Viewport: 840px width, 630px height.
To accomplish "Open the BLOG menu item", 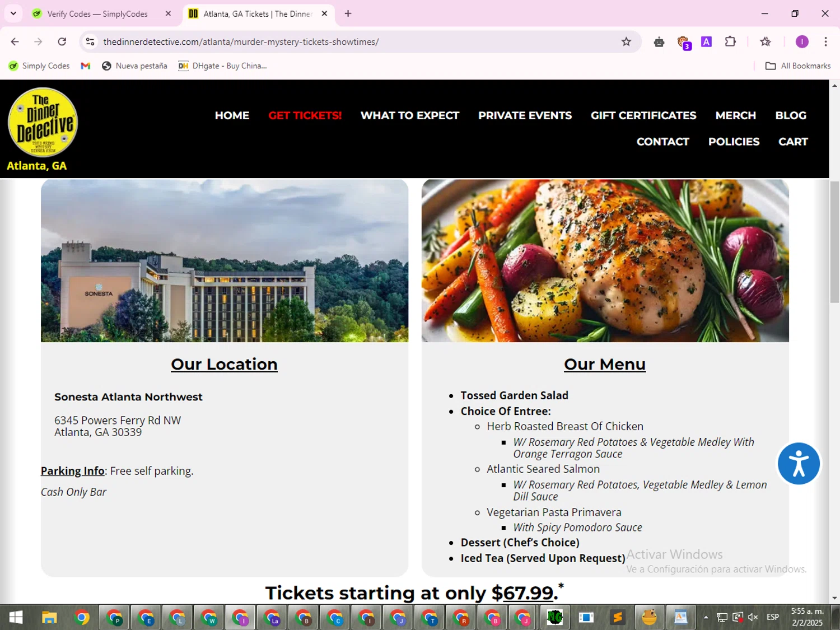I will click(x=791, y=115).
